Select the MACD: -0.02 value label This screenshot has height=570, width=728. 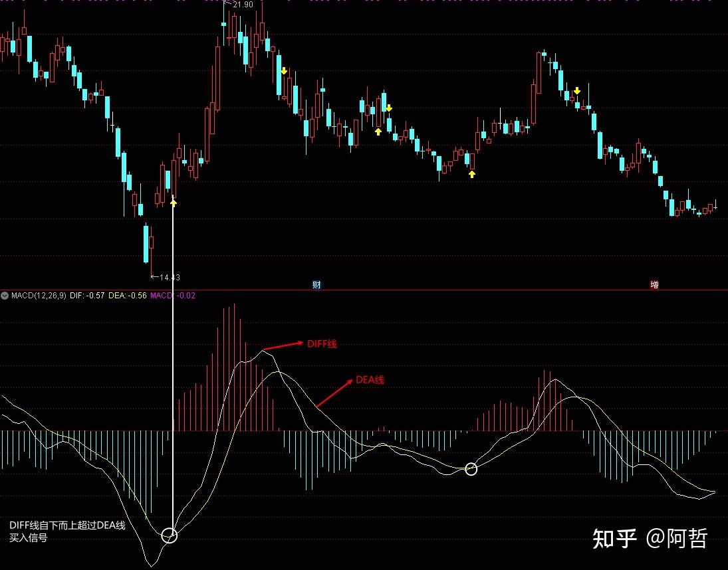click(166, 296)
